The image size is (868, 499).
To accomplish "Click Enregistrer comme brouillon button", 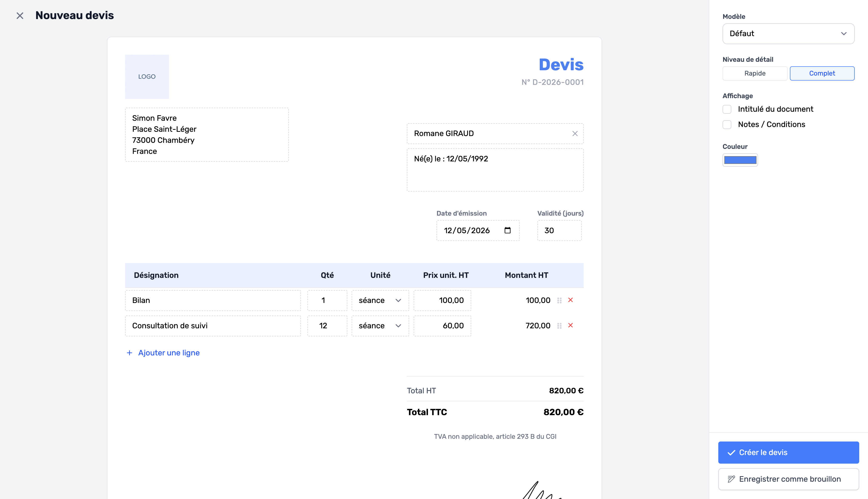I will 788,479.
